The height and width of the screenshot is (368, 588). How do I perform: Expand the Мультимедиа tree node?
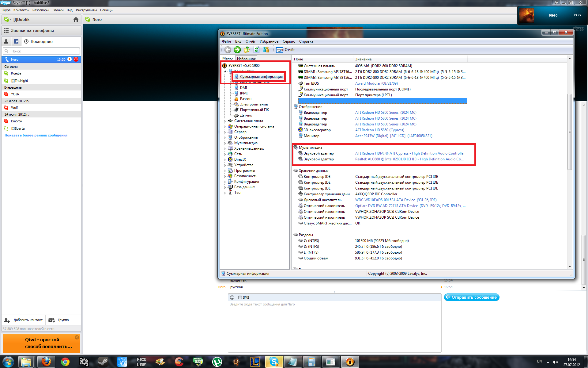coord(225,143)
